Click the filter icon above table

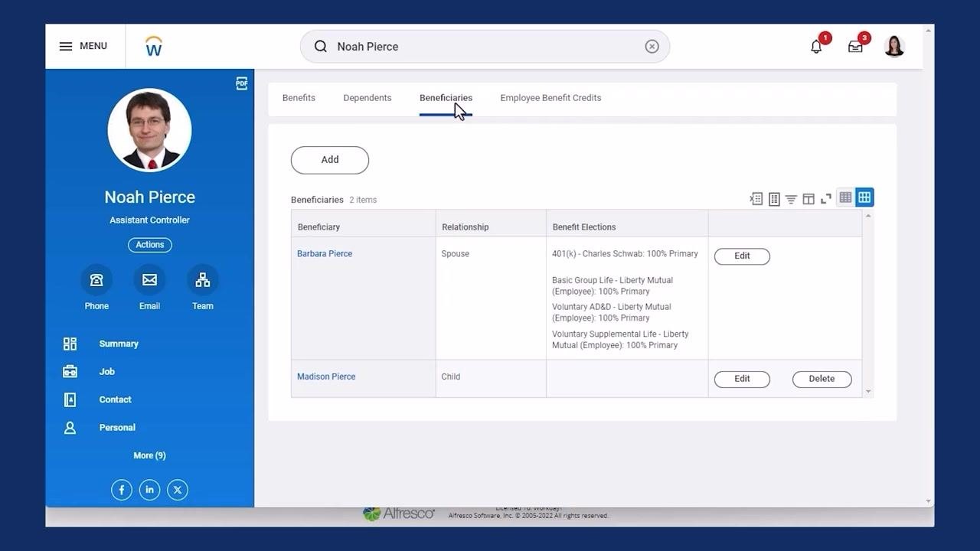coord(791,199)
